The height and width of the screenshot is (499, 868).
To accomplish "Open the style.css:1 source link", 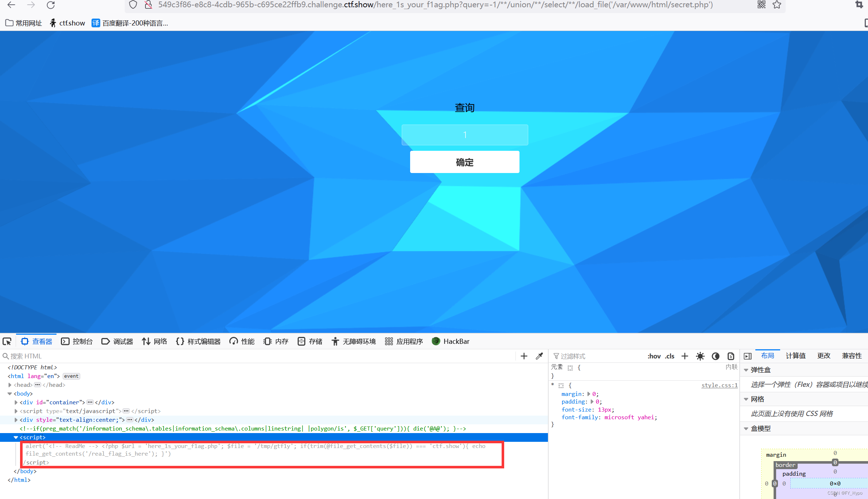I will click(720, 385).
